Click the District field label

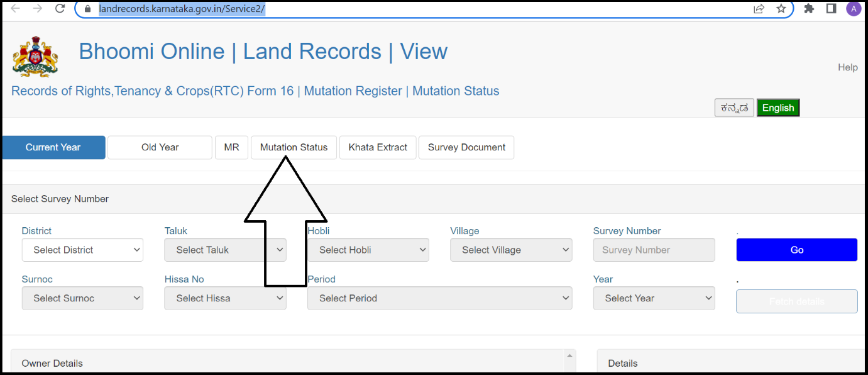click(x=36, y=231)
